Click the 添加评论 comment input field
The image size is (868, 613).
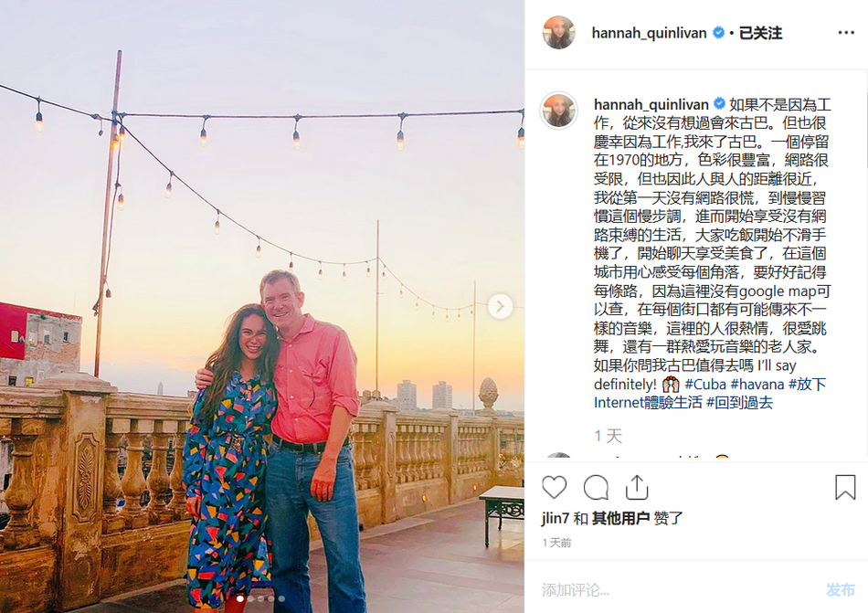tap(675, 590)
